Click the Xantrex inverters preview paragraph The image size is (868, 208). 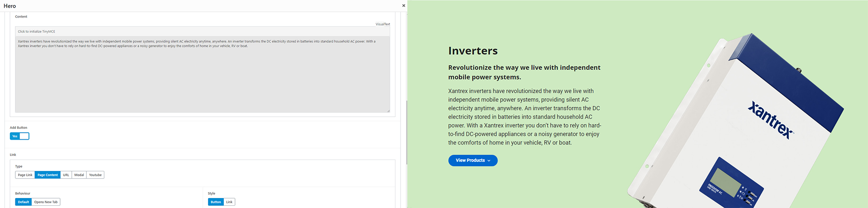(524, 117)
